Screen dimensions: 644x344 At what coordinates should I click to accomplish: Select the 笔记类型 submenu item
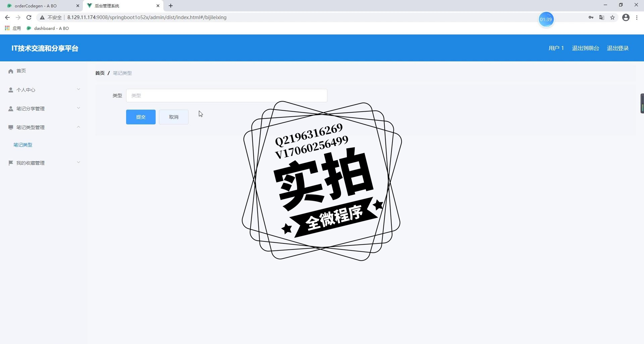[23, 145]
